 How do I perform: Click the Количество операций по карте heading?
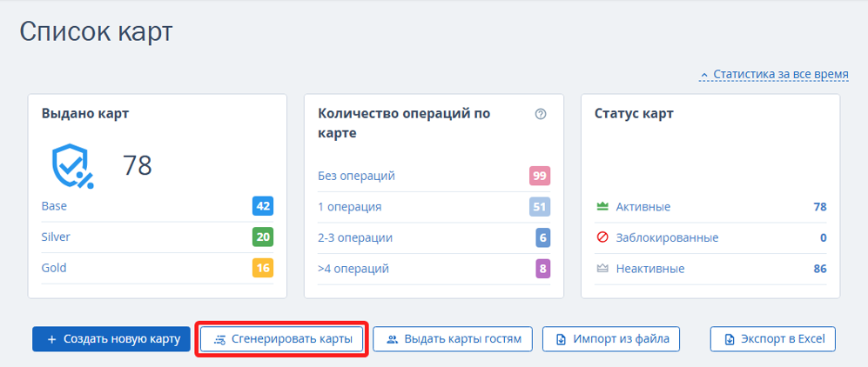coord(404,123)
